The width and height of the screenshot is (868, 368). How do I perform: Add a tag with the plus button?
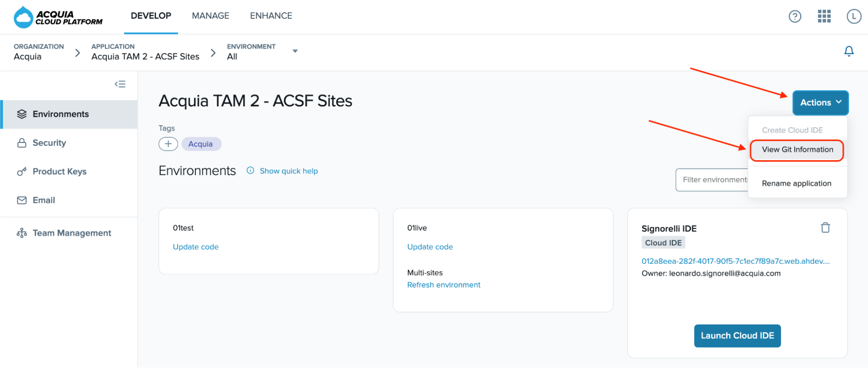tap(168, 144)
